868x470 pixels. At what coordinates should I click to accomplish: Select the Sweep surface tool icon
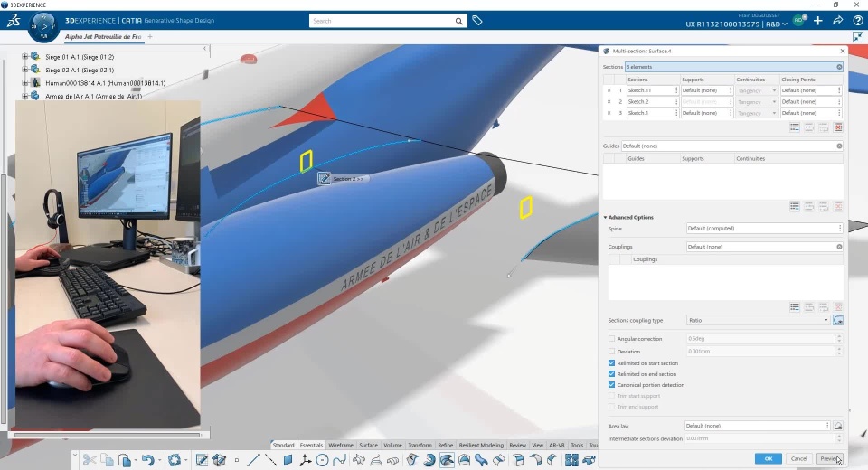point(429,459)
